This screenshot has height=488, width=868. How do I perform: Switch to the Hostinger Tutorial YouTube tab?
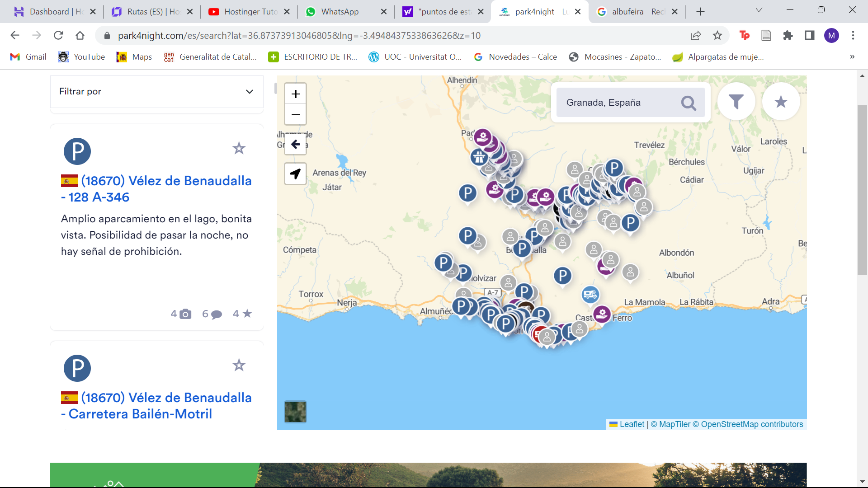(x=250, y=12)
